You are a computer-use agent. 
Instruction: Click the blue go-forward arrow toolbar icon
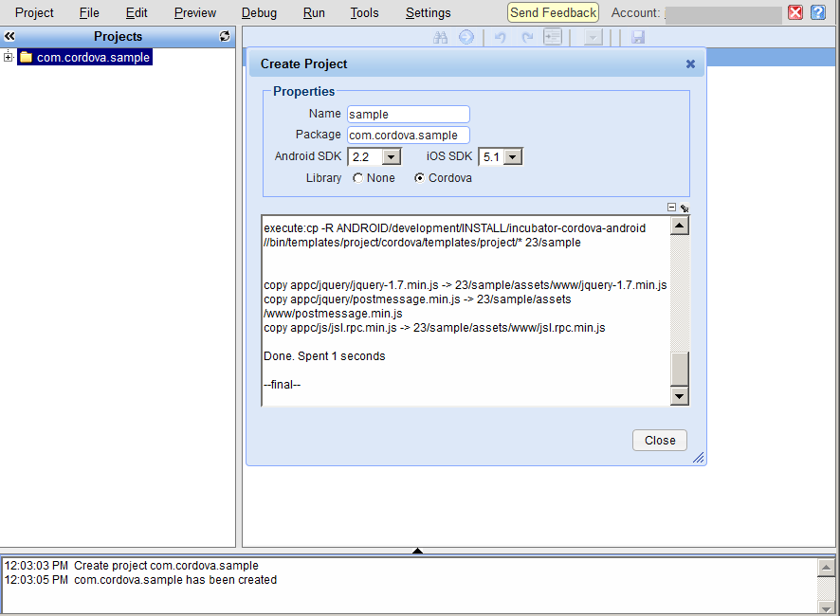click(466, 37)
